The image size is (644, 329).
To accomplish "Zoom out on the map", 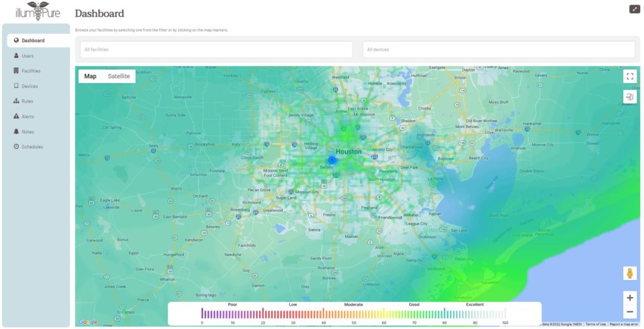I will (630, 312).
